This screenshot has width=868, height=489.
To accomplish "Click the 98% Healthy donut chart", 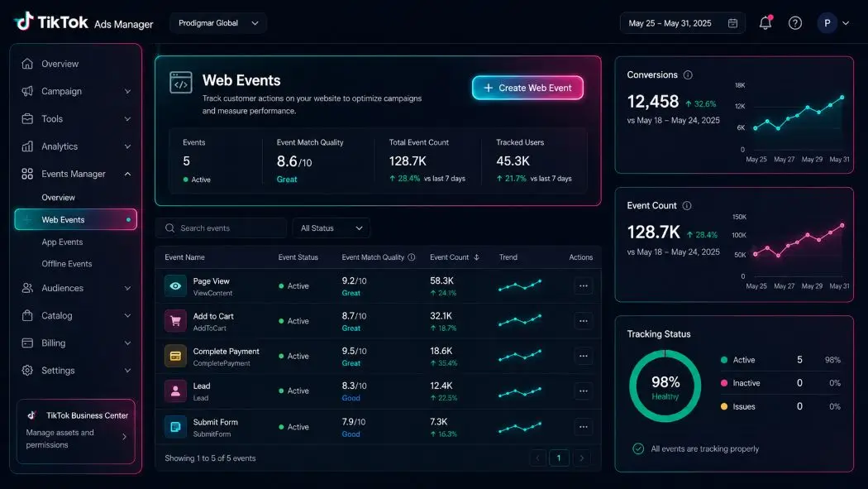I will point(665,386).
